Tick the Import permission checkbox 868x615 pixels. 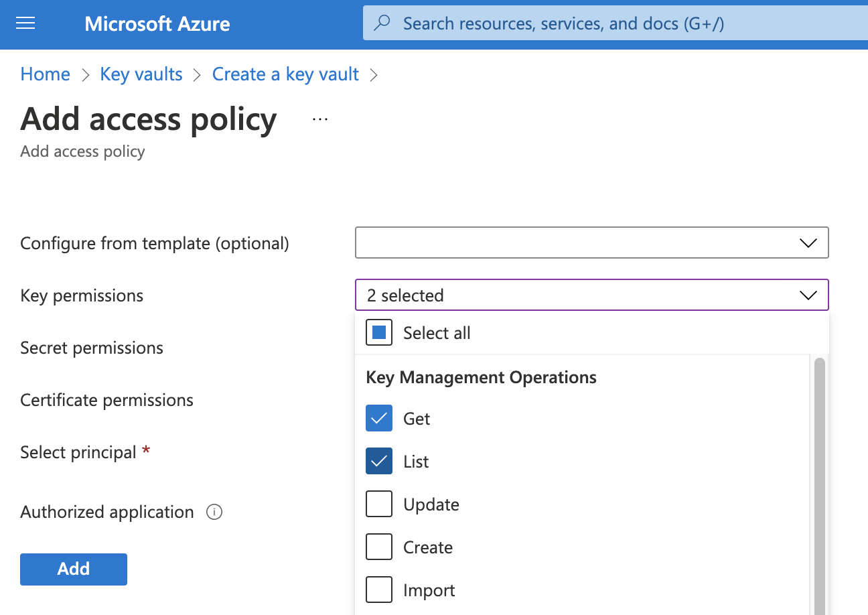point(379,590)
